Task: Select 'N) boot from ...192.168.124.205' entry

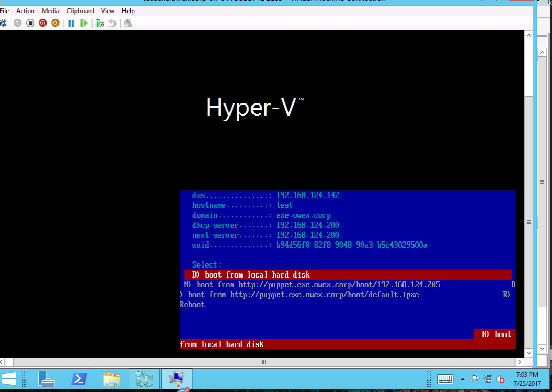Action: tap(312, 285)
